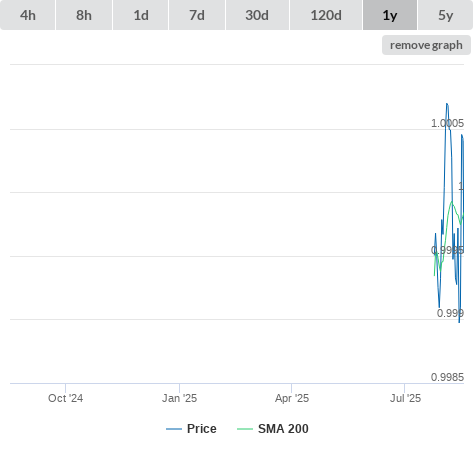Choose the 1d time range tab
The image size is (474, 455).
click(x=141, y=15)
